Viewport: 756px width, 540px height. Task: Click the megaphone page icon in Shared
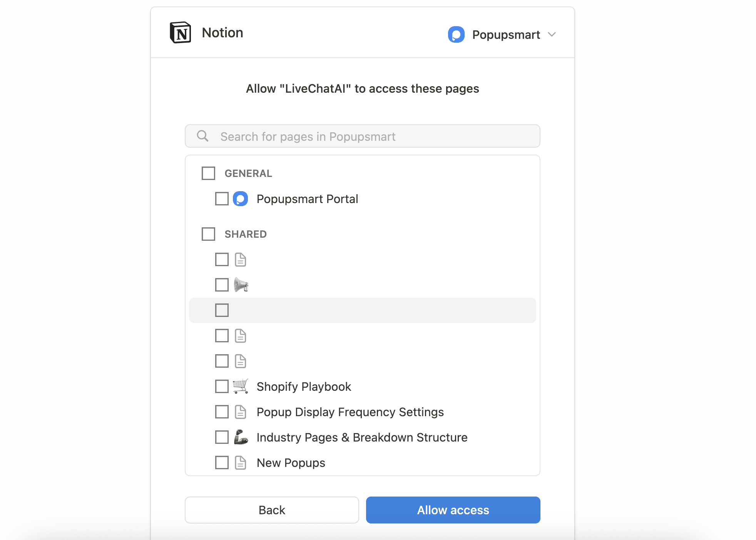coord(240,285)
